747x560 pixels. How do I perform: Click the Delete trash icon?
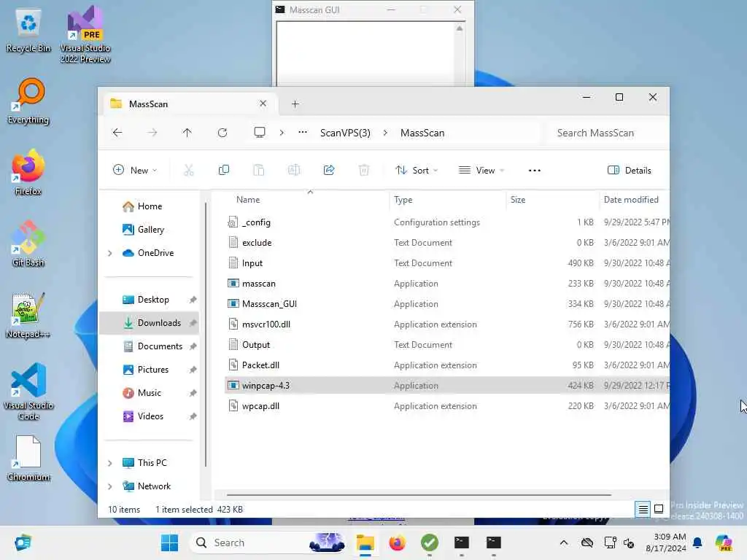[364, 170]
